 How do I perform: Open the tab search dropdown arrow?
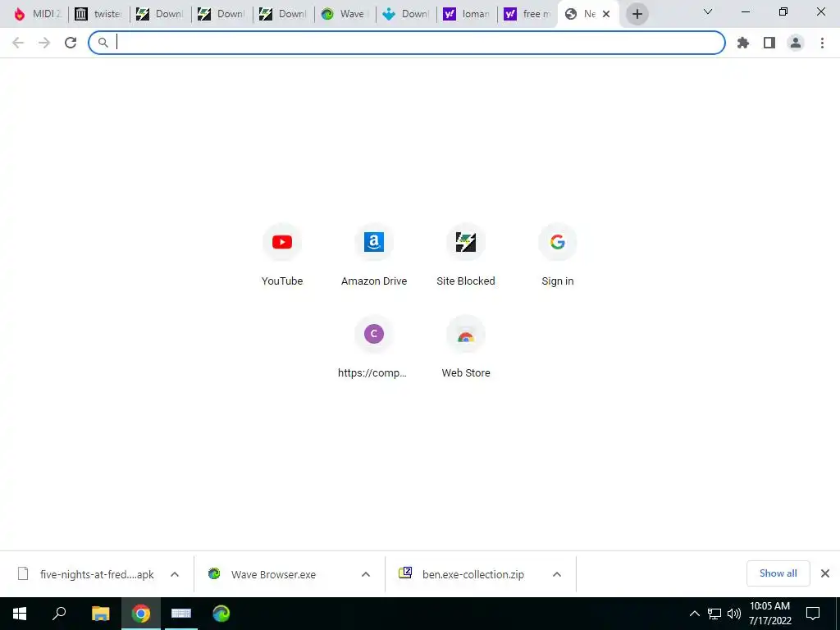(708, 11)
